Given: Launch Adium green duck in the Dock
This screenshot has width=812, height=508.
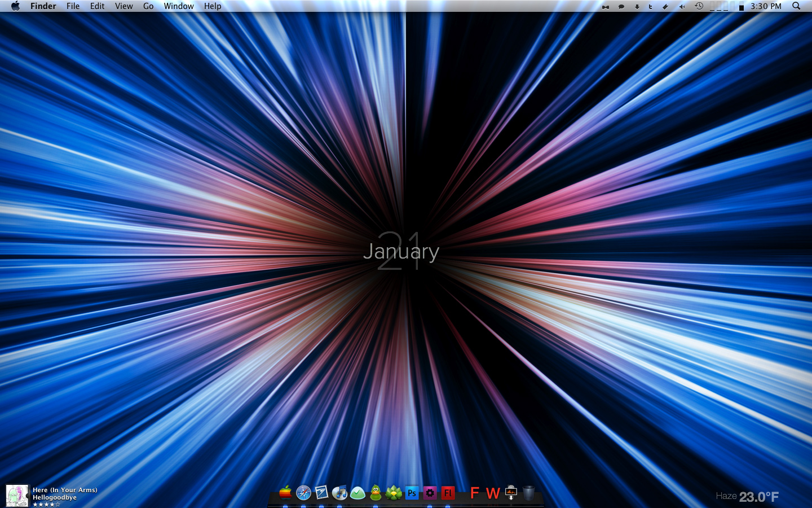Looking at the screenshot, I should [376, 493].
